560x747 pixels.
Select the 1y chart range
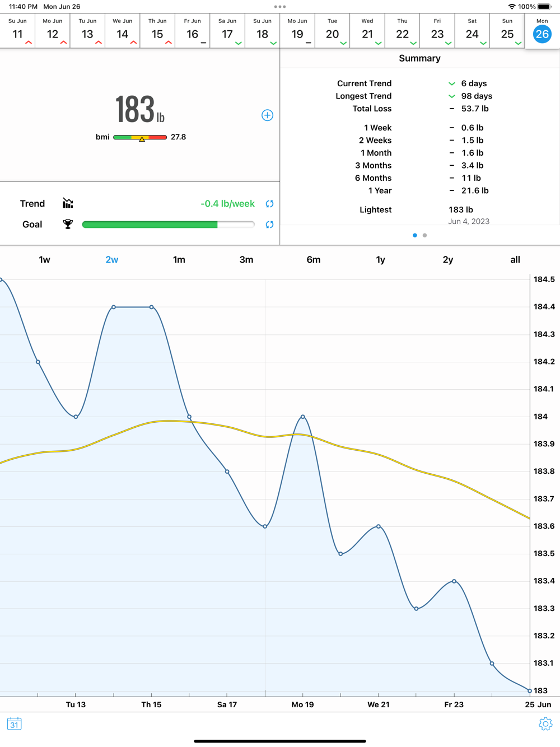pos(381,260)
